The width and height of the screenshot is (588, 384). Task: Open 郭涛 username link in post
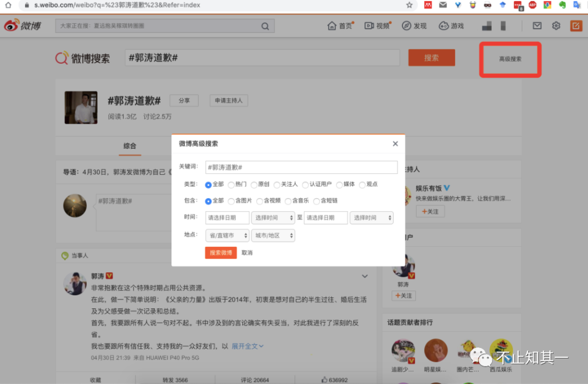[x=97, y=276]
